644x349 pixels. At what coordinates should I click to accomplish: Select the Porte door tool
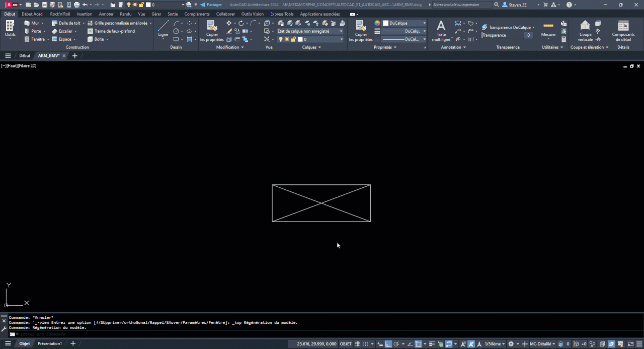pos(34,31)
